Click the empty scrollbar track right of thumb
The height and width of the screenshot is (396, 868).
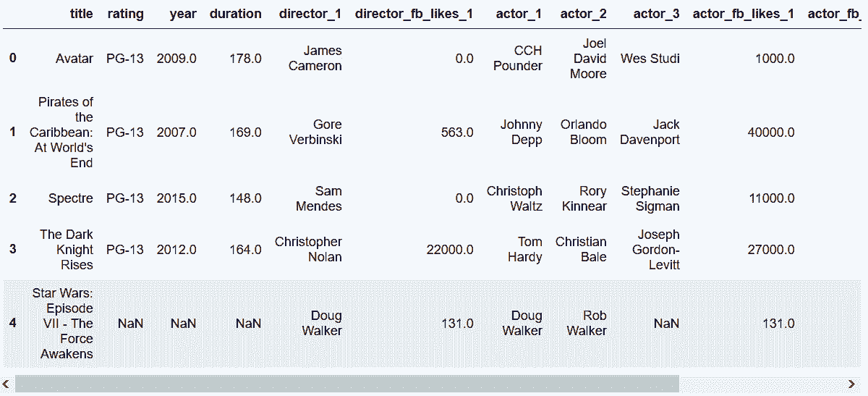tap(762, 383)
